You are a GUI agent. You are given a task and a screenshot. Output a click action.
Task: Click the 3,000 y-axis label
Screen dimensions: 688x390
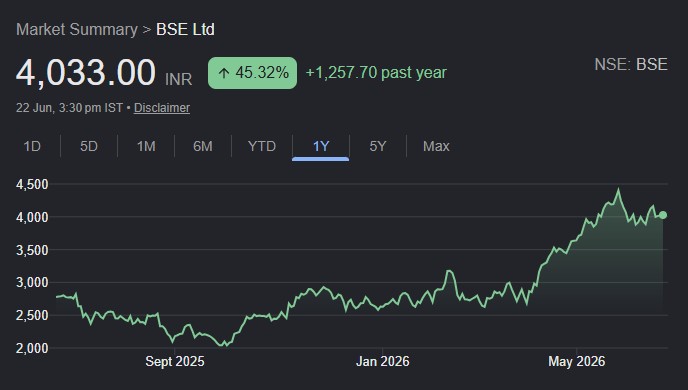pyautogui.click(x=32, y=283)
